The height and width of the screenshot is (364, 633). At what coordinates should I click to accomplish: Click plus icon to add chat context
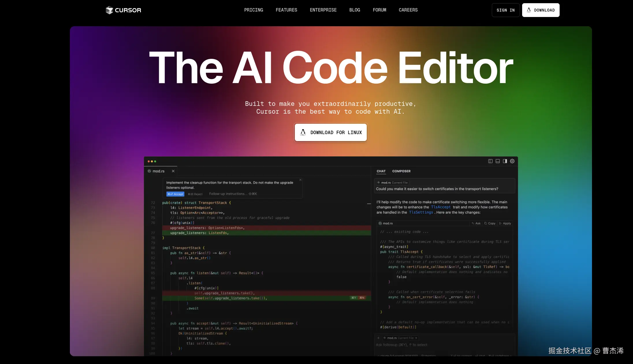click(x=378, y=338)
